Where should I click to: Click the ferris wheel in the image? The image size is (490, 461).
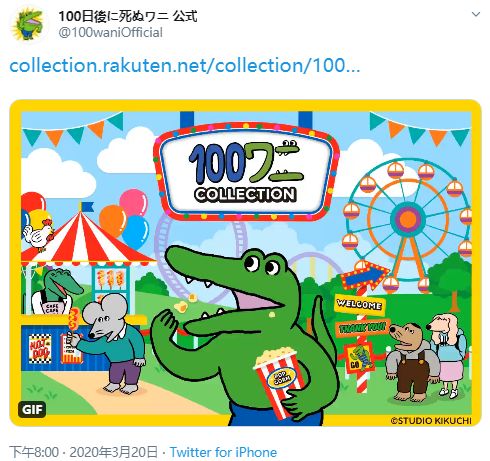click(408, 227)
